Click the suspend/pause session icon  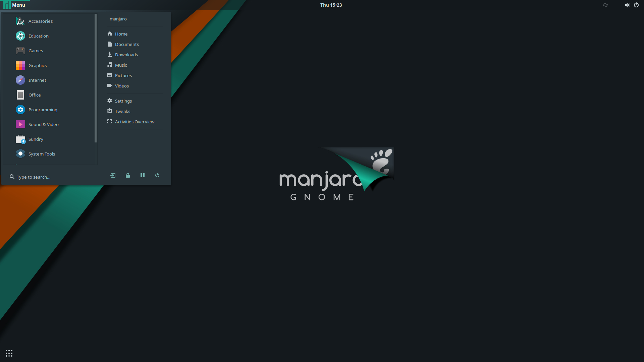143,175
